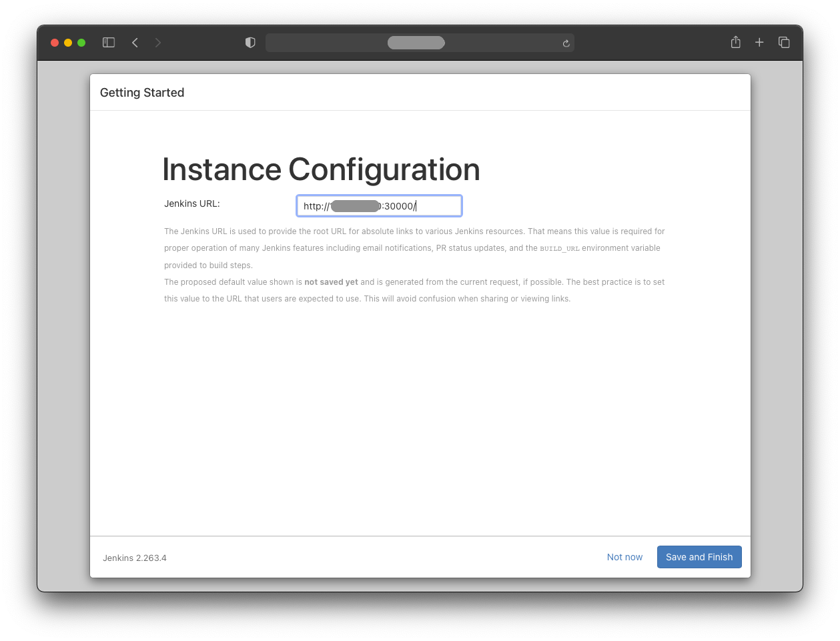840x641 pixels.
Task: Show the tab overview
Action: point(784,43)
